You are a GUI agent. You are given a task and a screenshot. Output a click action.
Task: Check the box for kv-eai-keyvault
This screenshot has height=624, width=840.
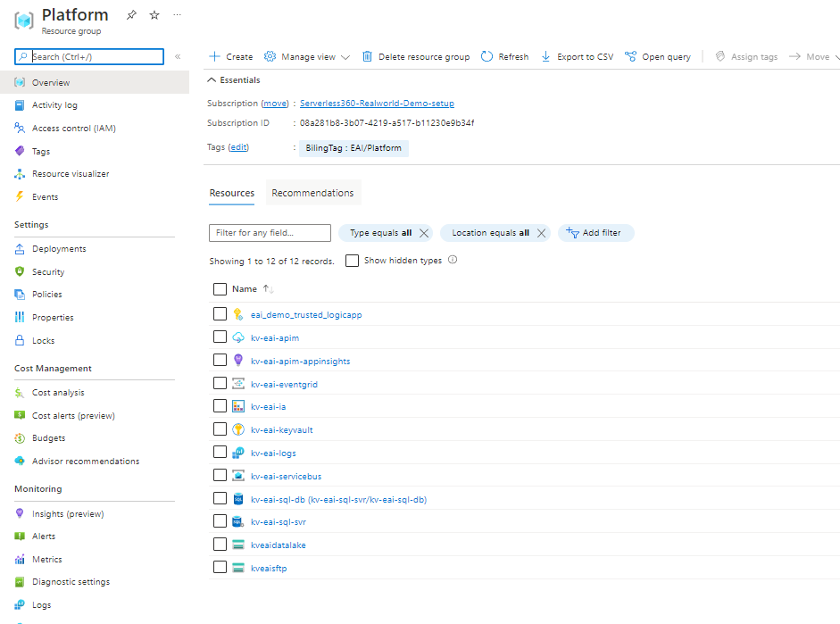[220, 429]
